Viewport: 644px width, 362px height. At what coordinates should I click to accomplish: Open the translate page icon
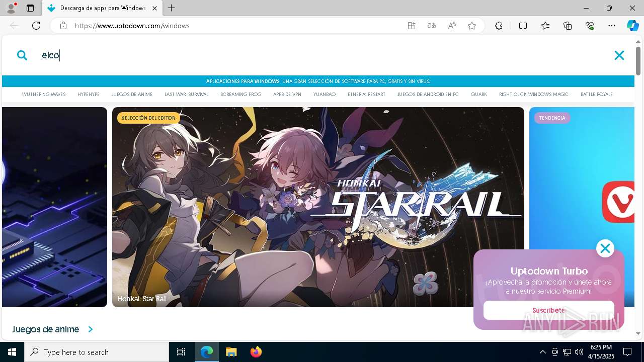click(x=432, y=26)
